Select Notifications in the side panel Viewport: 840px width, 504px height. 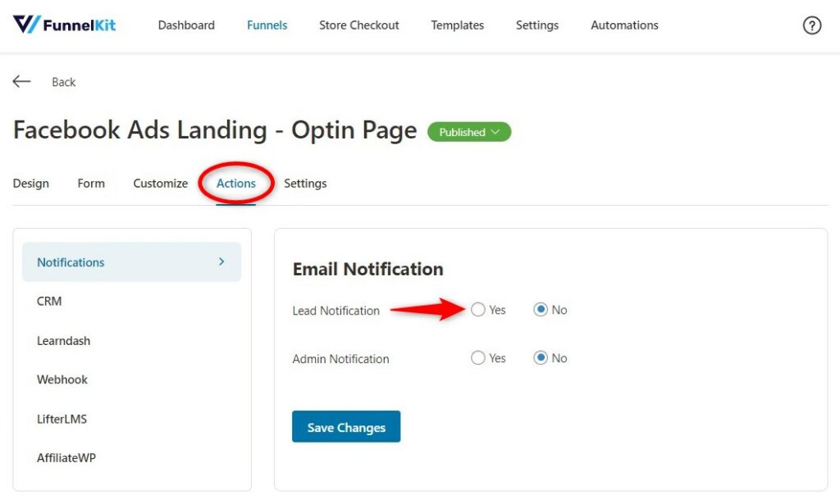[132, 261]
